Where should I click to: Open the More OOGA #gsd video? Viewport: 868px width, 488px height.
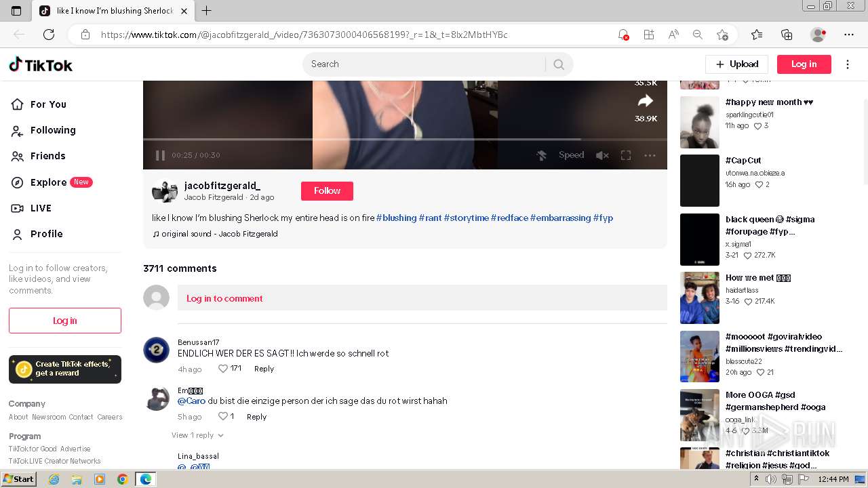pyautogui.click(x=700, y=415)
